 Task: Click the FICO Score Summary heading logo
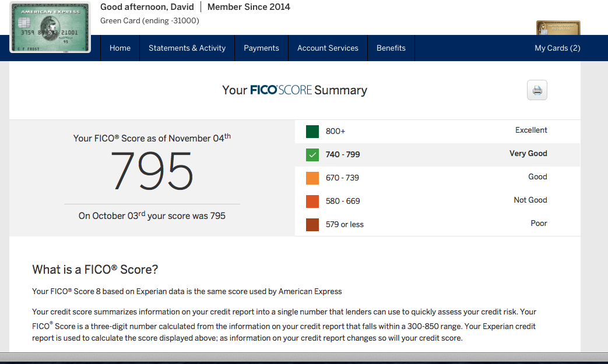[x=294, y=90]
